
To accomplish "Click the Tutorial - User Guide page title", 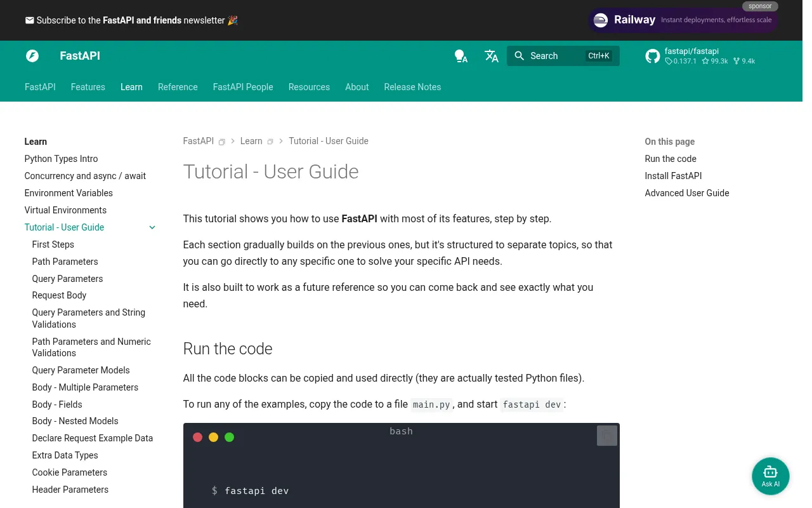I will [271, 171].
